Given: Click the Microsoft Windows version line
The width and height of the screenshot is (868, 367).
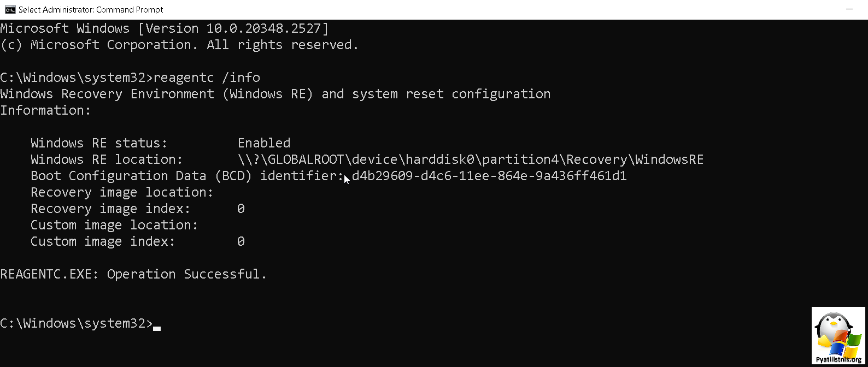Looking at the screenshot, I should pos(165,28).
